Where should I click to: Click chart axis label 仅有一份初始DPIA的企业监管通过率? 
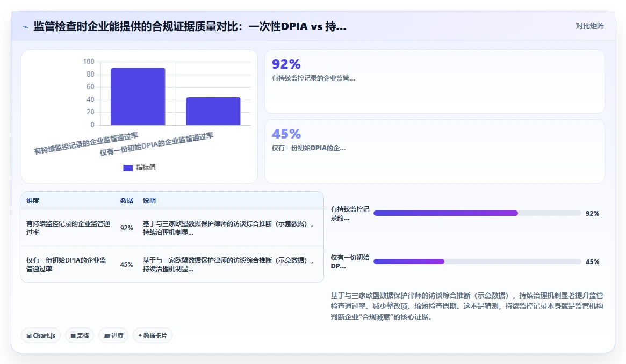156,144
